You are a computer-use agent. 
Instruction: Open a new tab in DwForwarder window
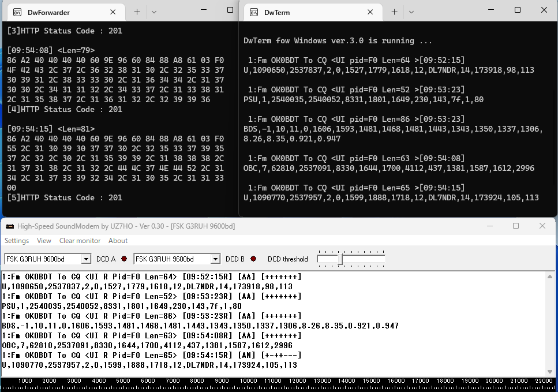137,12
